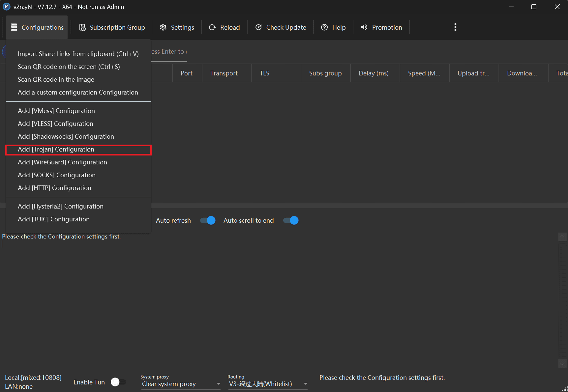Click the Reload circular arrow icon
Viewport: 568px width, 392px height.
212,27
